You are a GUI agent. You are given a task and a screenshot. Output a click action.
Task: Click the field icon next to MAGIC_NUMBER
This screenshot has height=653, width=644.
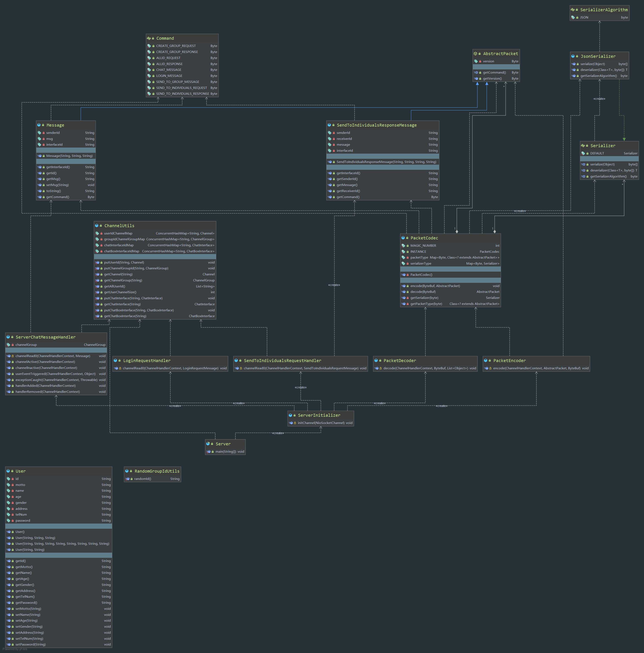pyautogui.click(x=403, y=246)
